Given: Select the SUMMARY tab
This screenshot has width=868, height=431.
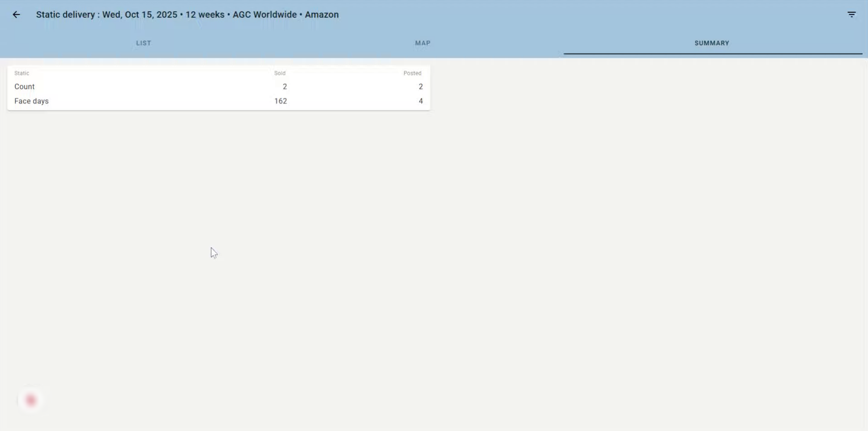Looking at the screenshot, I should pos(712,43).
